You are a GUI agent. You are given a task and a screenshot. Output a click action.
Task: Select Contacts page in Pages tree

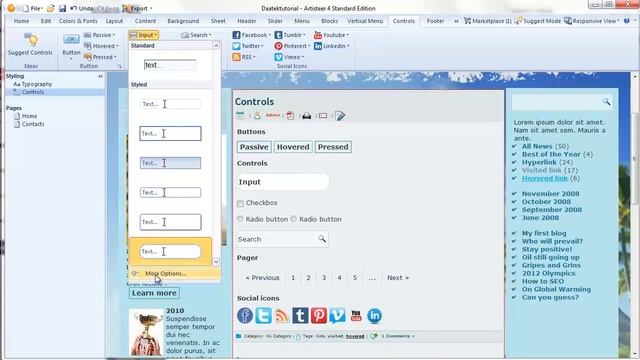coord(29,124)
